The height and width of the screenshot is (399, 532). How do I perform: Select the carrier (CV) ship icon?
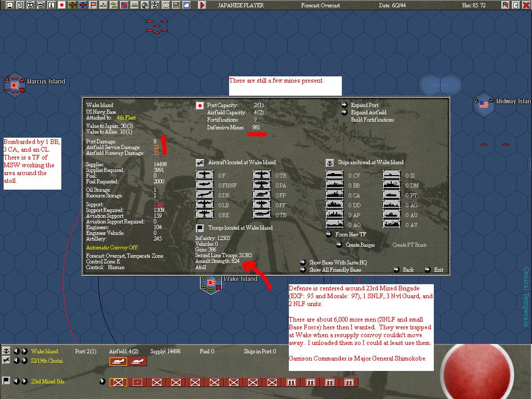point(335,175)
